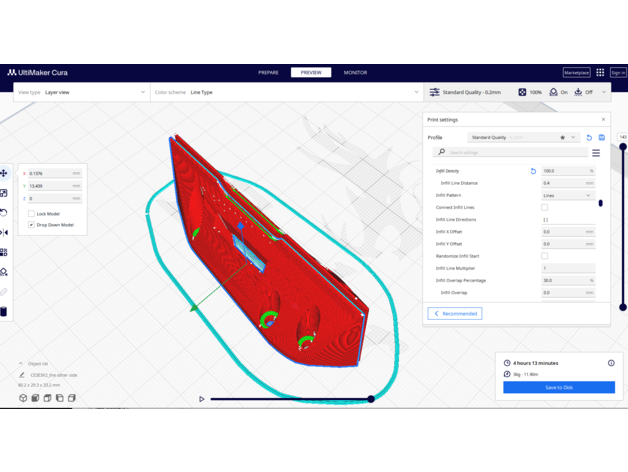Open the application switcher grid icon
Screen dimensions: 628x472
[x=600, y=73]
